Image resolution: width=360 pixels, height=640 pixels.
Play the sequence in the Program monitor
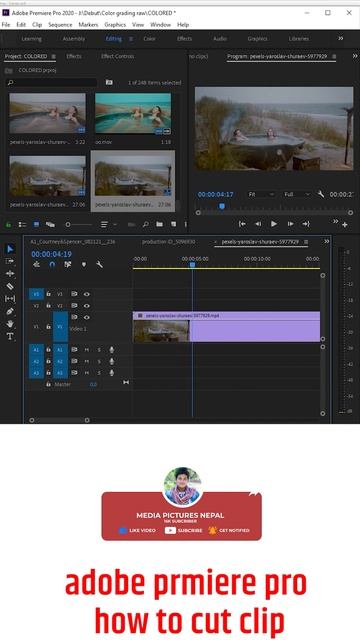[x=274, y=224]
